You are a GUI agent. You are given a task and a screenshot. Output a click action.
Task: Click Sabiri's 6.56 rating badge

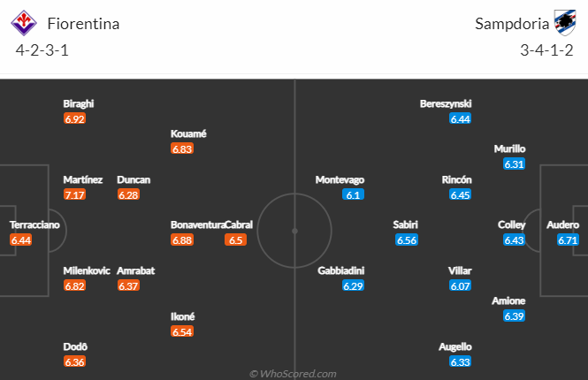[407, 239]
